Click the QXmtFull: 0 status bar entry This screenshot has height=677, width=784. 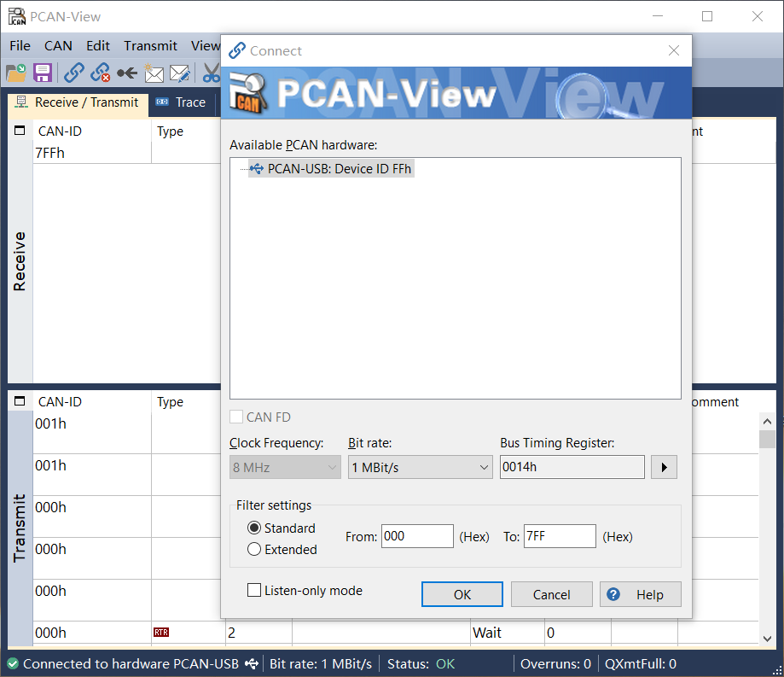(641, 664)
